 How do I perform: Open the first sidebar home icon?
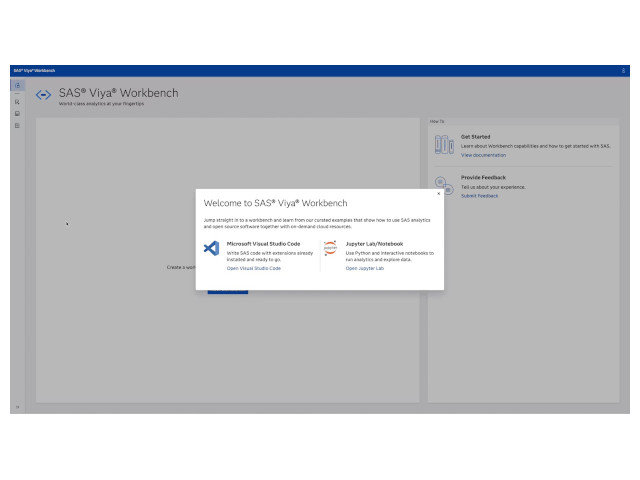[x=17, y=87]
